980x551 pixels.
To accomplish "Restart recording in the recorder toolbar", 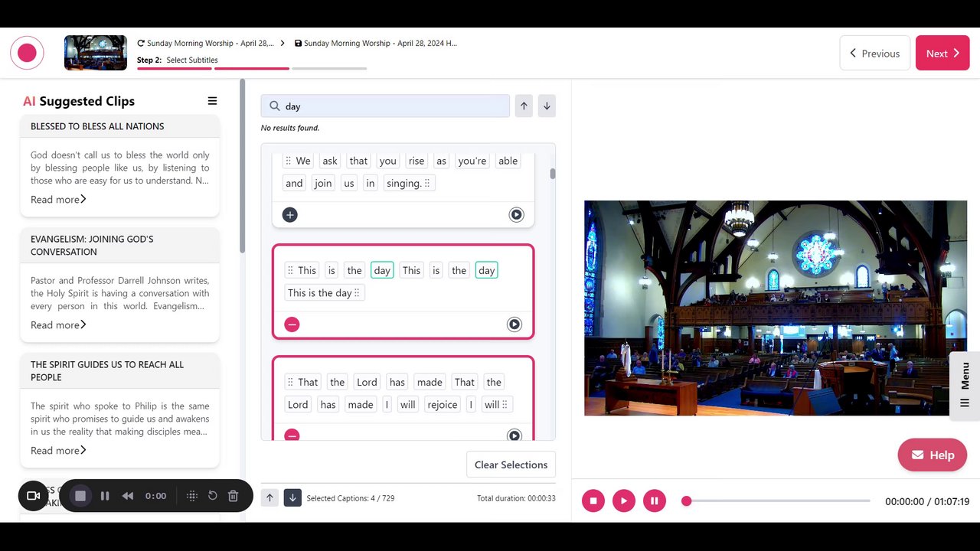I will 213,496.
